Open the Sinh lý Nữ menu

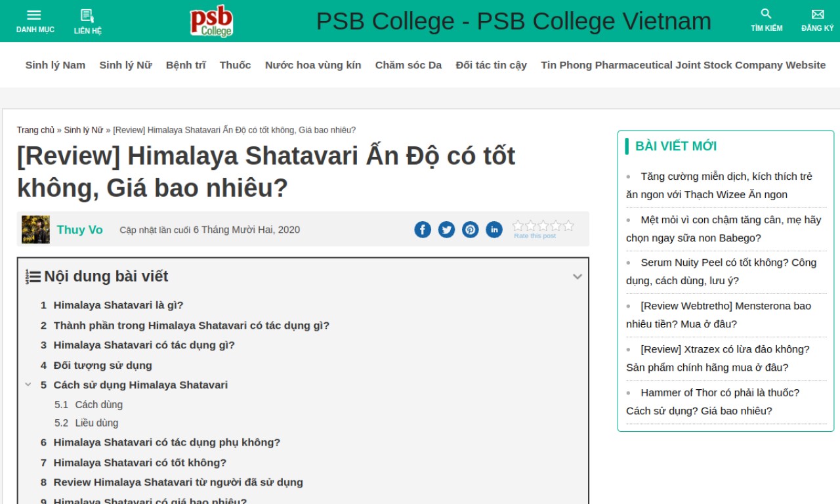(125, 65)
